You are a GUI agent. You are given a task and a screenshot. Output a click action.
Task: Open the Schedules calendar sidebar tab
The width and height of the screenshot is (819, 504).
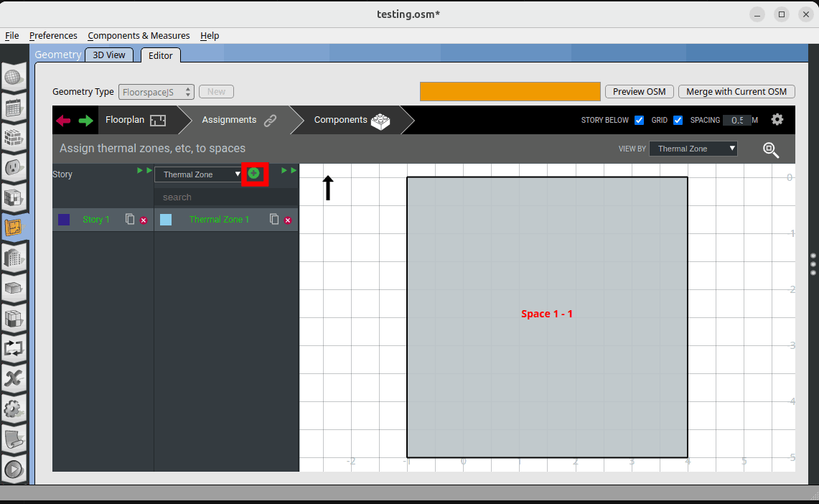click(x=15, y=108)
